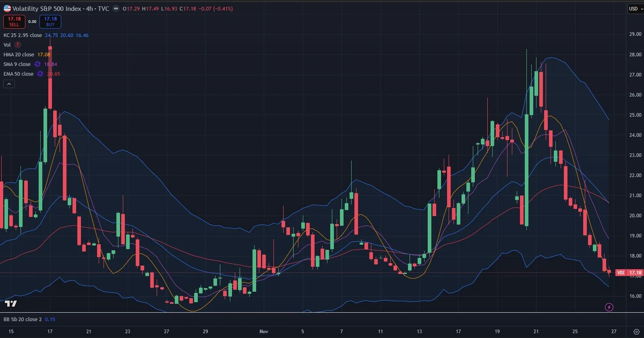Click the 29 date label on time axis
Screen dimensions: 644x338
click(205, 331)
